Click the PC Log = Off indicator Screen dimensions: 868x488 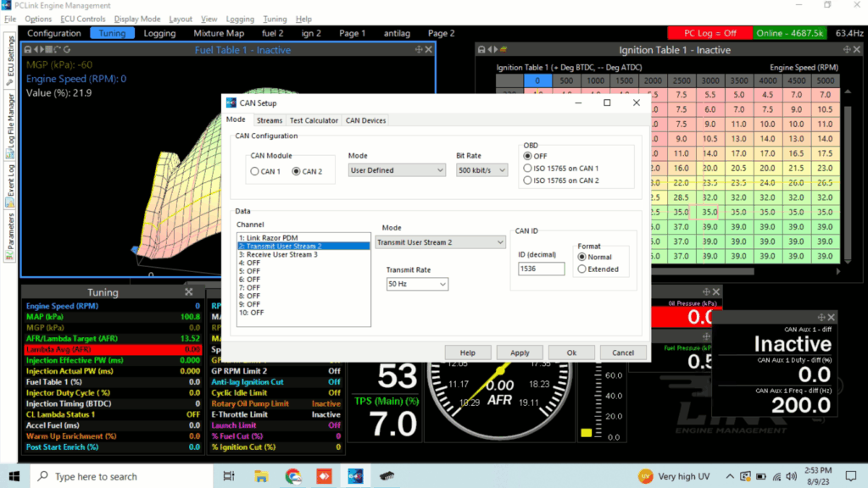pyautogui.click(x=709, y=33)
